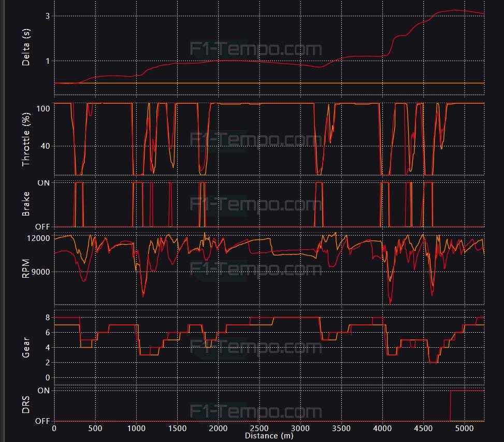The image size is (504, 442).
Task: Click the RPM axis title
Action: pos(26,268)
